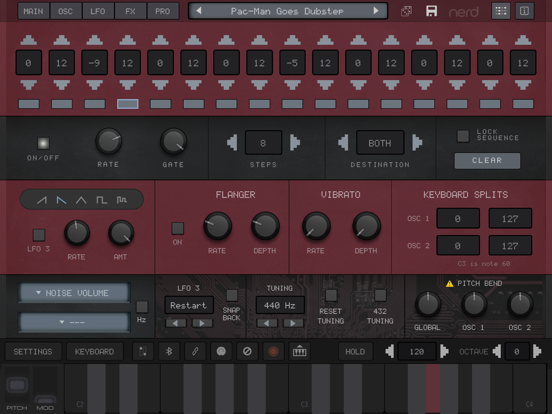Adjust the sequencer GATE knob
552x414 pixels.
(x=173, y=142)
